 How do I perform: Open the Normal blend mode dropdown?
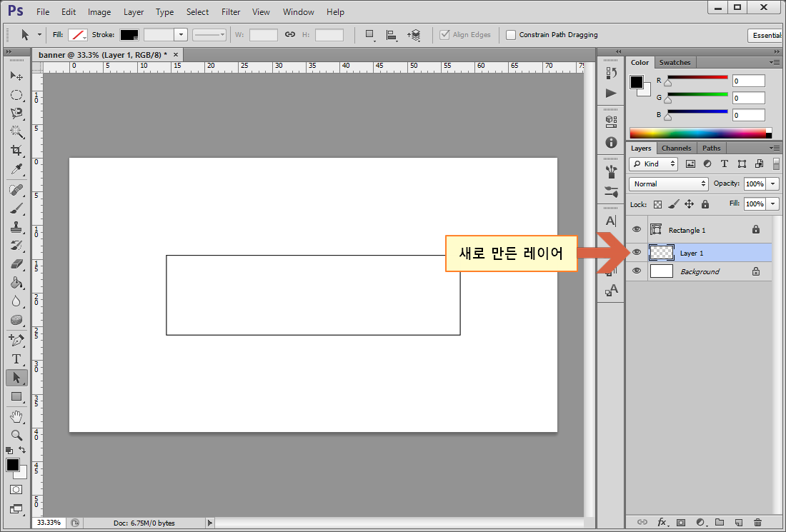coord(669,184)
